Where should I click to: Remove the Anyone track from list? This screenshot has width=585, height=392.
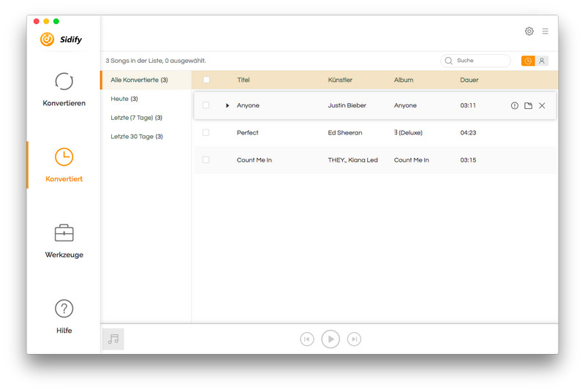[542, 105]
